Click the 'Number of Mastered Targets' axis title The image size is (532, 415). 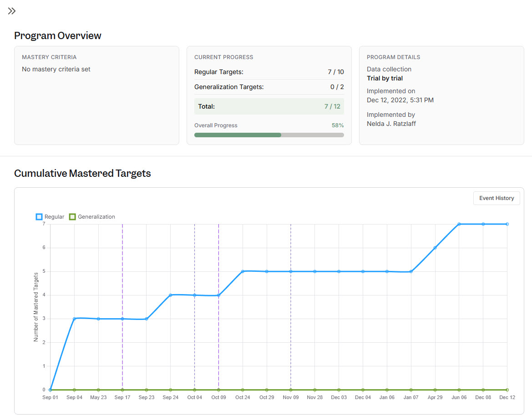(36, 307)
